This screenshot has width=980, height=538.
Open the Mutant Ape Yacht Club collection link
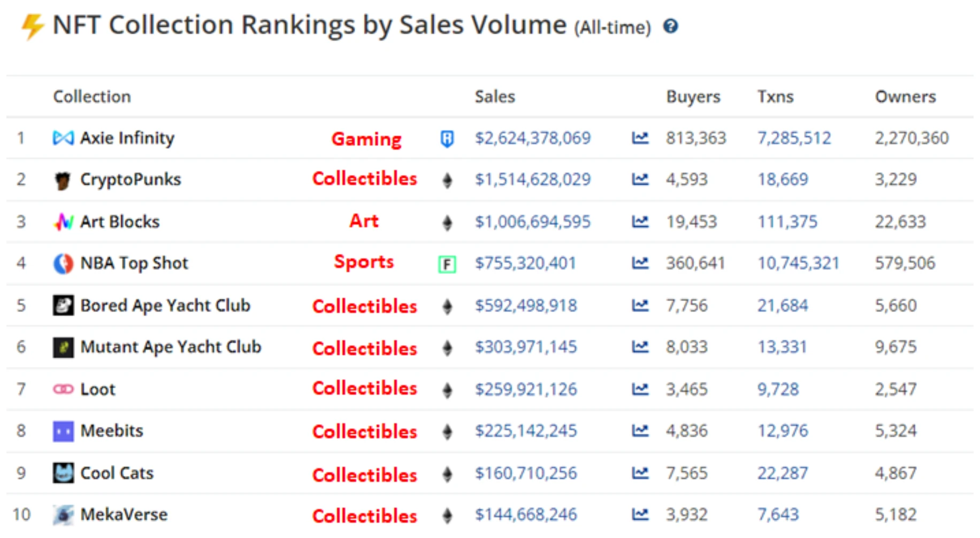[x=171, y=347]
